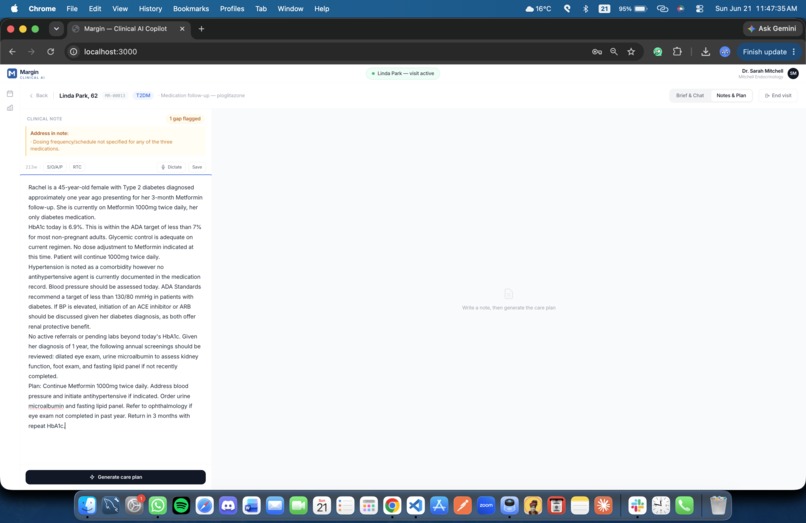
Task: Save the clinical note
Action: (x=197, y=167)
